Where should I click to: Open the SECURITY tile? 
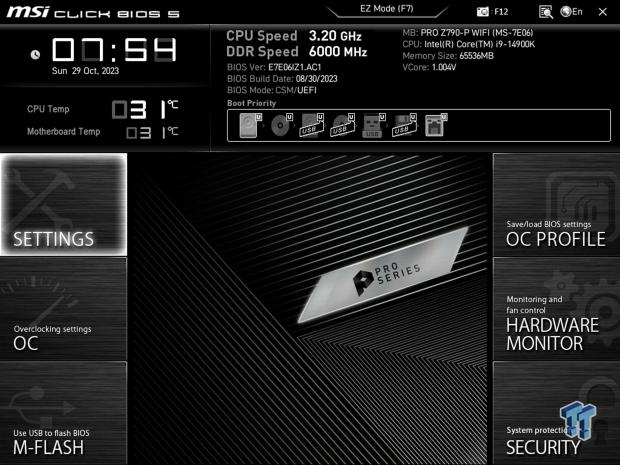click(556, 413)
